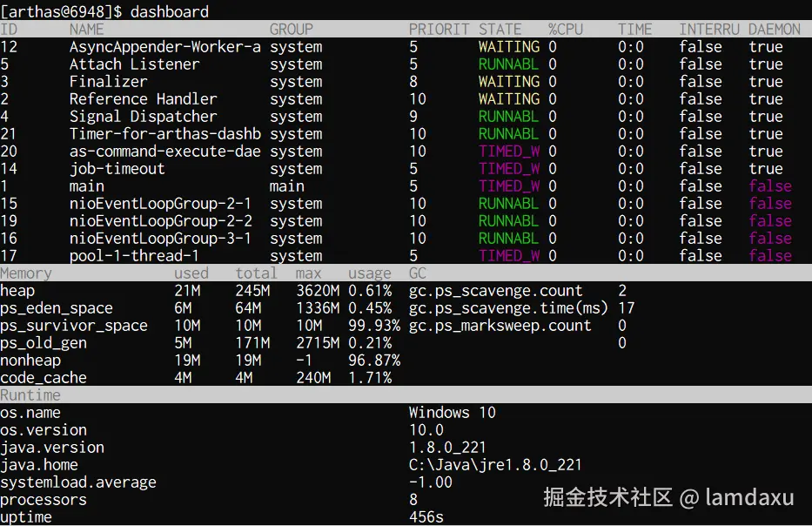Select thread nioEventLoopGroup-3-1
This screenshot has height=526, width=812.
(160, 239)
